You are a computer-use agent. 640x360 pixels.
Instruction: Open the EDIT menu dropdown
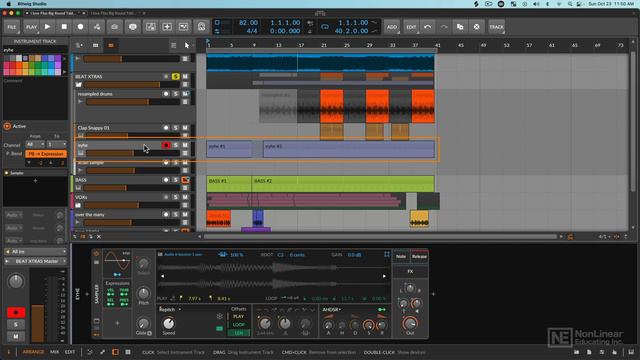click(411, 27)
